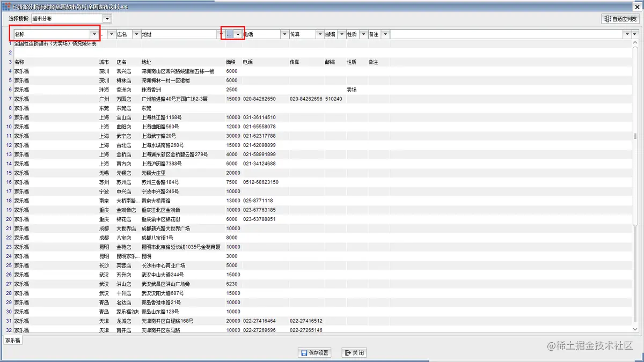Select store cell 金观音店

pos(127,210)
